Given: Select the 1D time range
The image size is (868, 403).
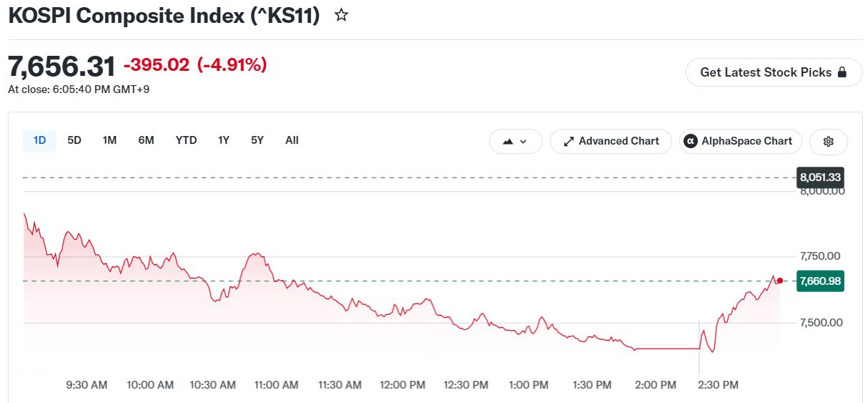Looking at the screenshot, I should (x=39, y=140).
